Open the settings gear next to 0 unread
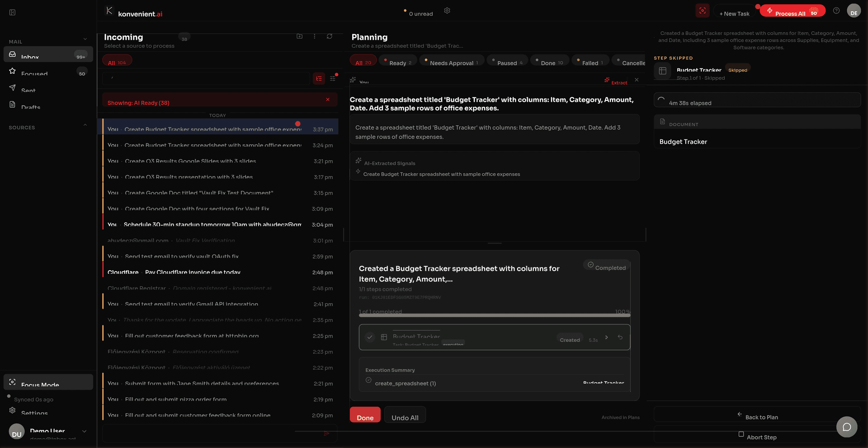The width and height of the screenshot is (868, 448). 447,10
